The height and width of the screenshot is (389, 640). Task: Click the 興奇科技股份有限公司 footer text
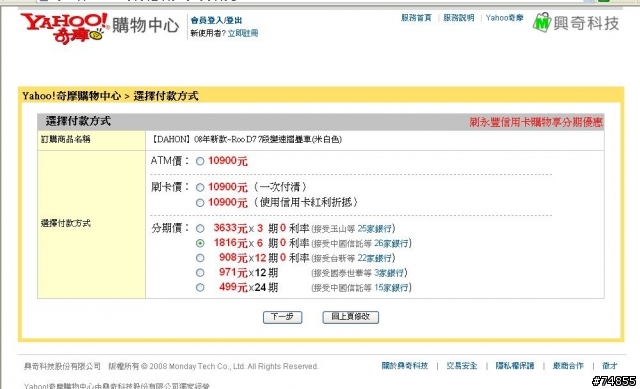coord(62,366)
